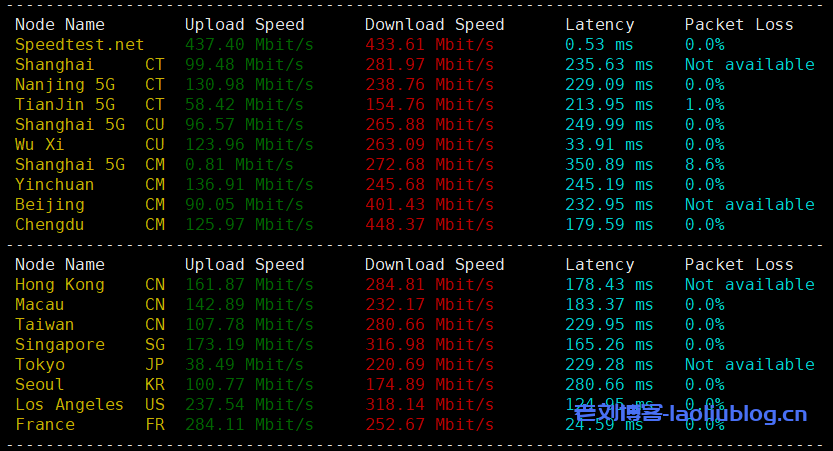This screenshot has height=451, width=833.
Task: Select the 8.6% packet loss value
Action: [x=704, y=165]
